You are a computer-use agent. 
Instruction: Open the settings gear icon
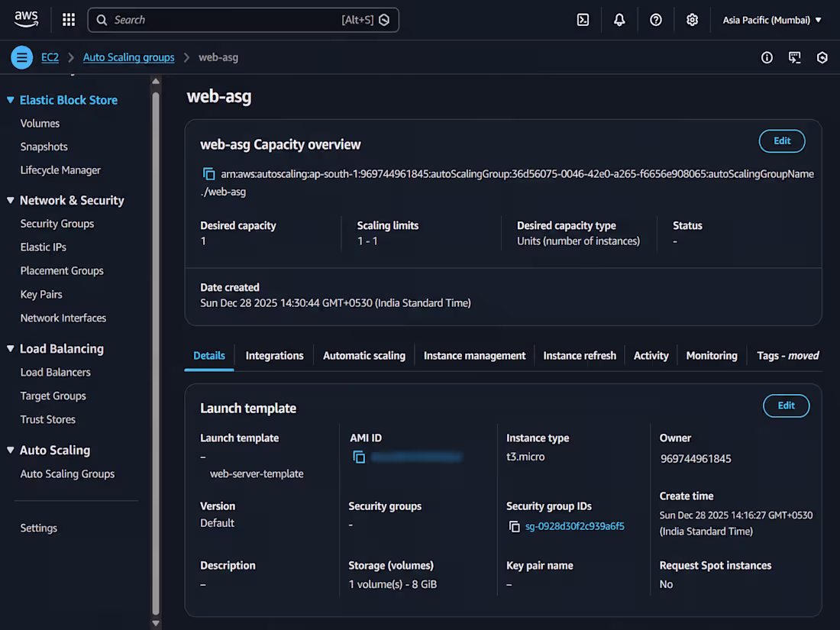[x=692, y=20]
